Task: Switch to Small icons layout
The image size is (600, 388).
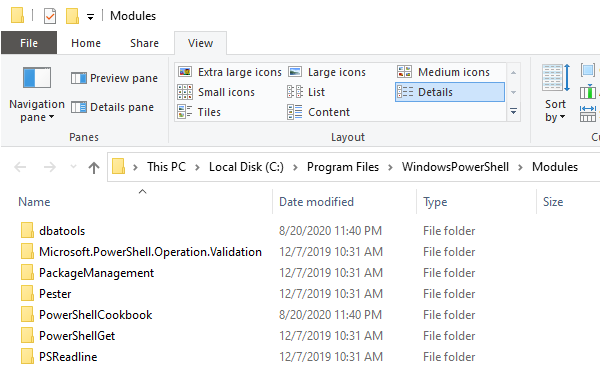Action: (216, 92)
